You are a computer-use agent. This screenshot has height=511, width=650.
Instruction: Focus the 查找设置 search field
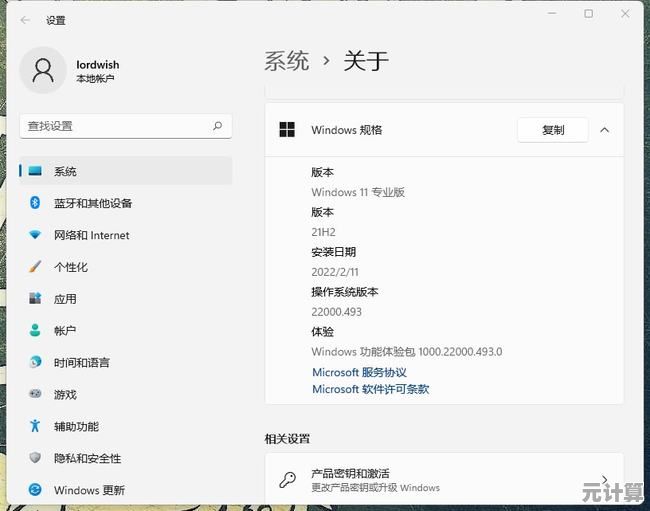coord(126,126)
